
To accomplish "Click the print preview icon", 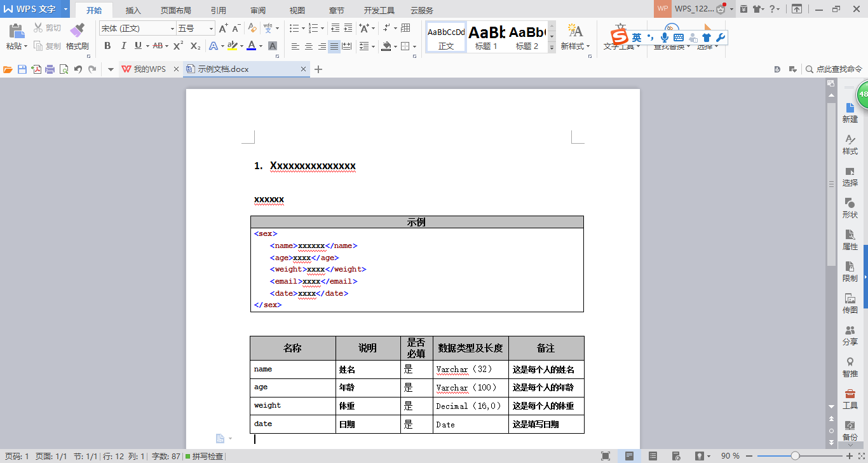I will click(64, 69).
